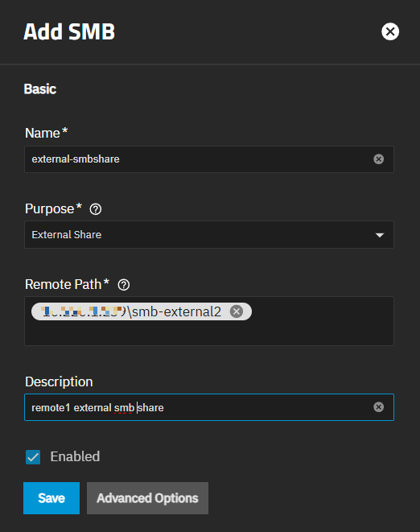Image resolution: width=420 pixels, height=532 pixels.
Task: Save the SMB share
Action: (51, 498)
